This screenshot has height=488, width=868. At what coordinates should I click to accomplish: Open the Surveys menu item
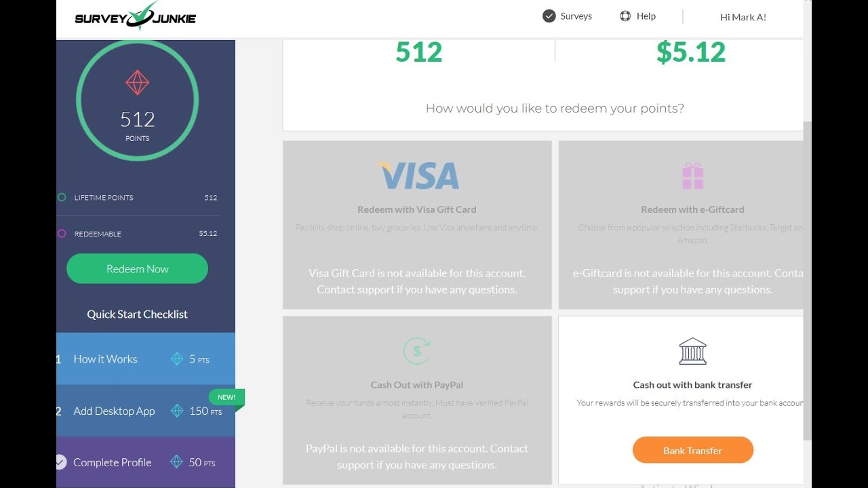click(576, 16)
